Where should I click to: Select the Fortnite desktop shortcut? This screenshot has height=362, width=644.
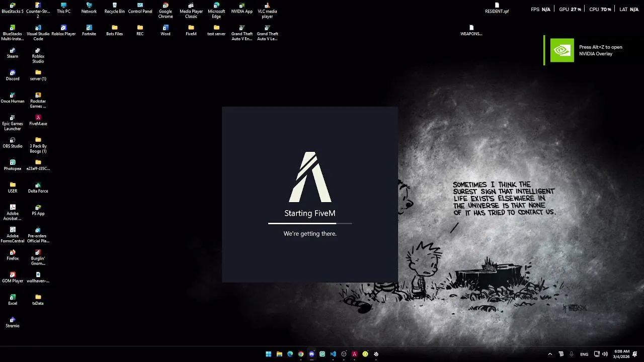pyautogui.click(x=89, y=31)
